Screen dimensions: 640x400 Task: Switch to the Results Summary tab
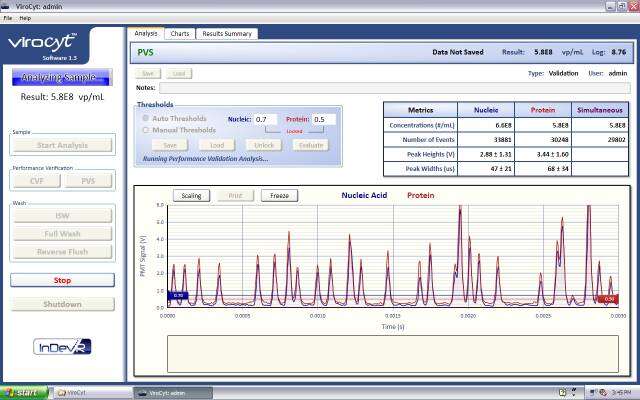[x=227, y=33]
